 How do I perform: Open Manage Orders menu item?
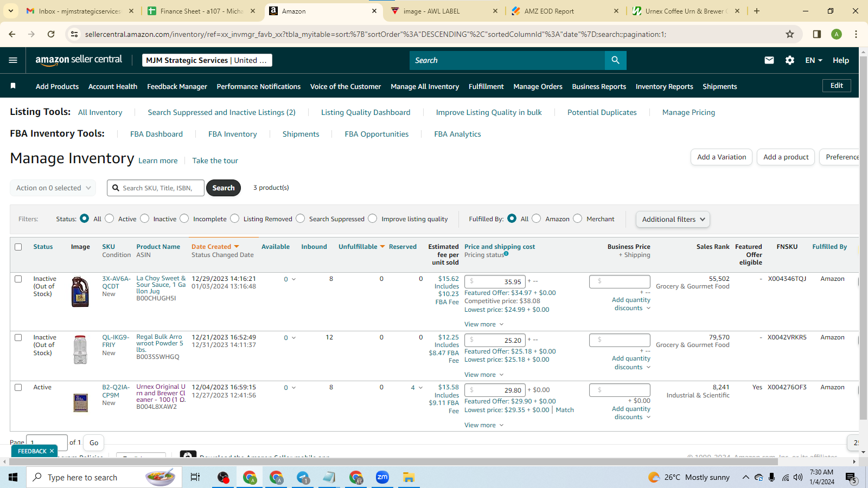(x=538, y=86)
